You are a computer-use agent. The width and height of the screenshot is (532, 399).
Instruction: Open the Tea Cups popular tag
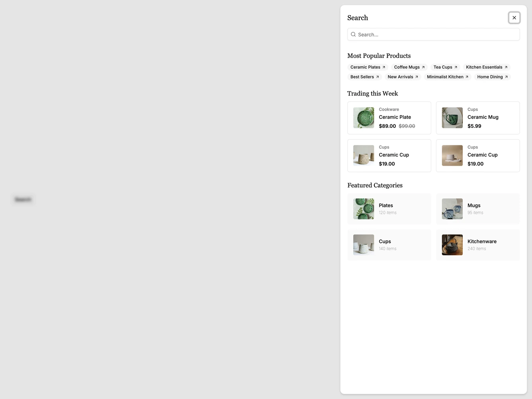[x=445, y=67]
